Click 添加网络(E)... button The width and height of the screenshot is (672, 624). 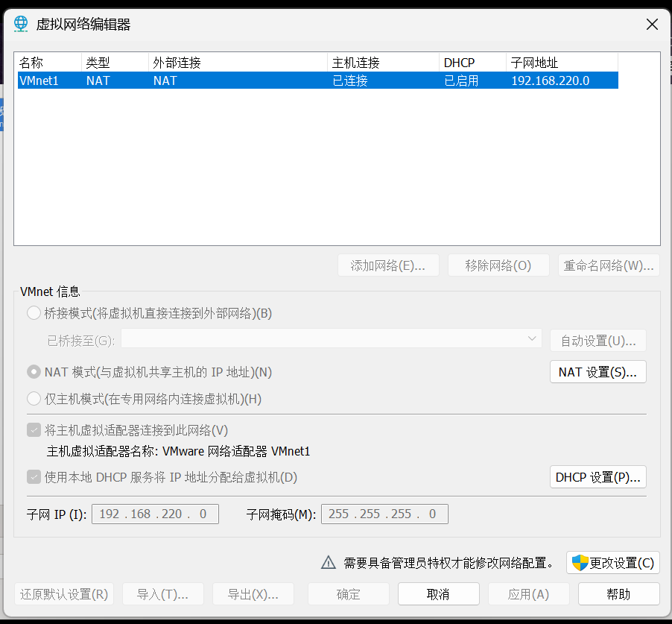388,265
